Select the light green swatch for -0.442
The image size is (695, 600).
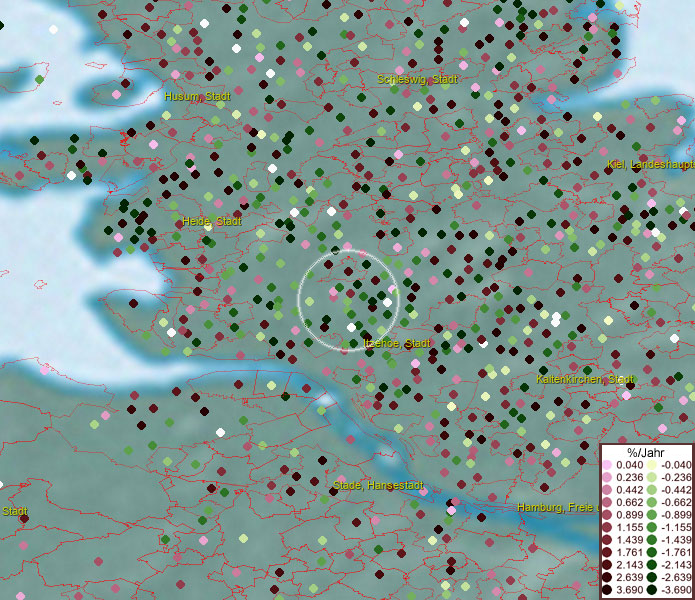point(652,490)
